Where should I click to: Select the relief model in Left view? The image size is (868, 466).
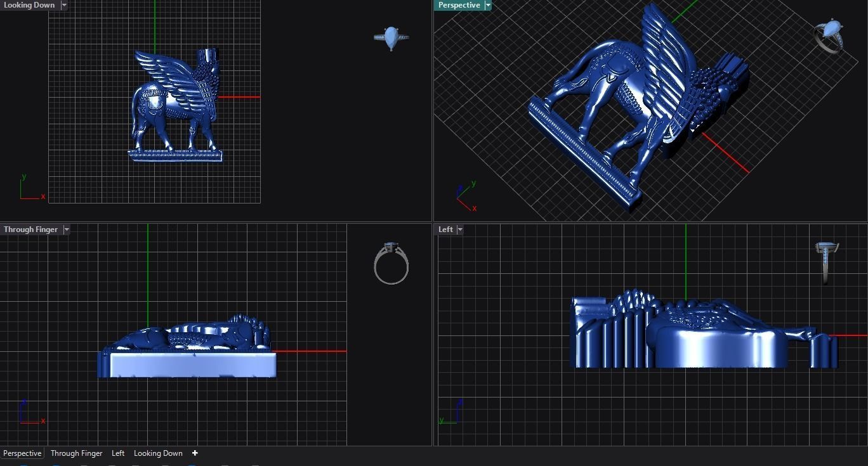pyautogui.click(x=704, y=330)
